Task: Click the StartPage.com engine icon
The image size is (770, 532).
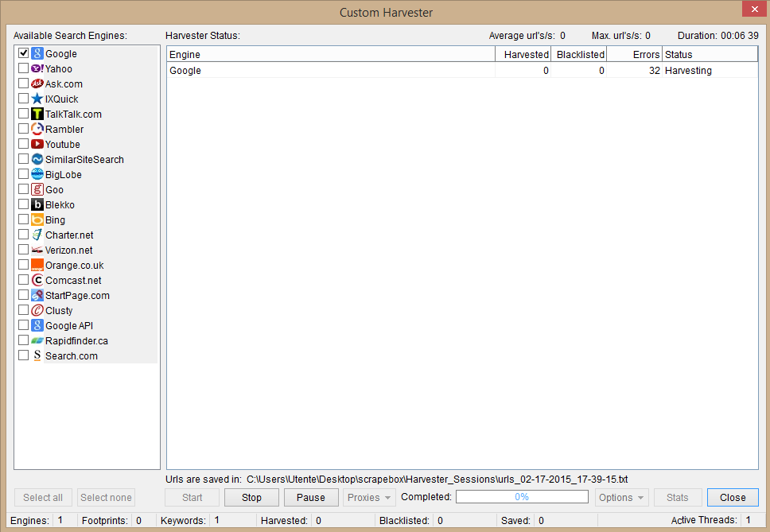Action: click(x=37, y=295)
